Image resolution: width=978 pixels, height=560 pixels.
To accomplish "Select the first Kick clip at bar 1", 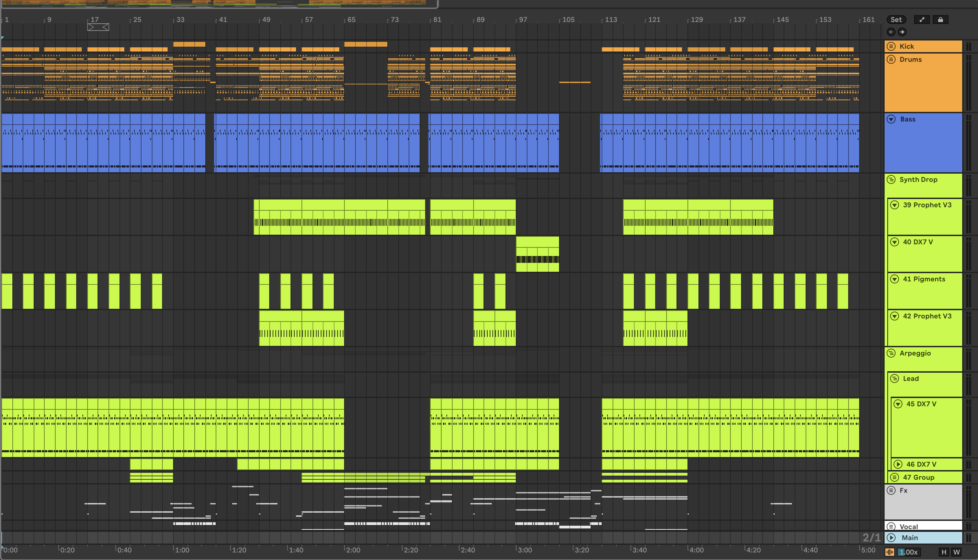I will pos(20,49).
